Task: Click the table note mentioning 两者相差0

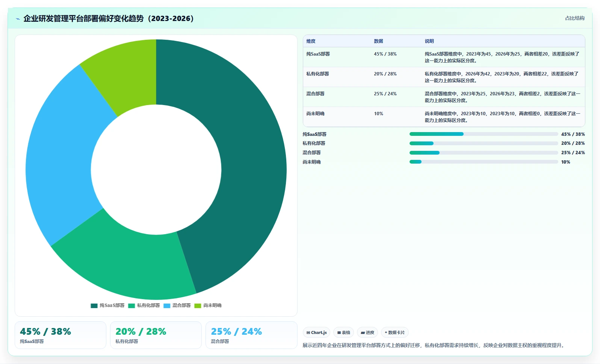Action: tap(503, 117)
